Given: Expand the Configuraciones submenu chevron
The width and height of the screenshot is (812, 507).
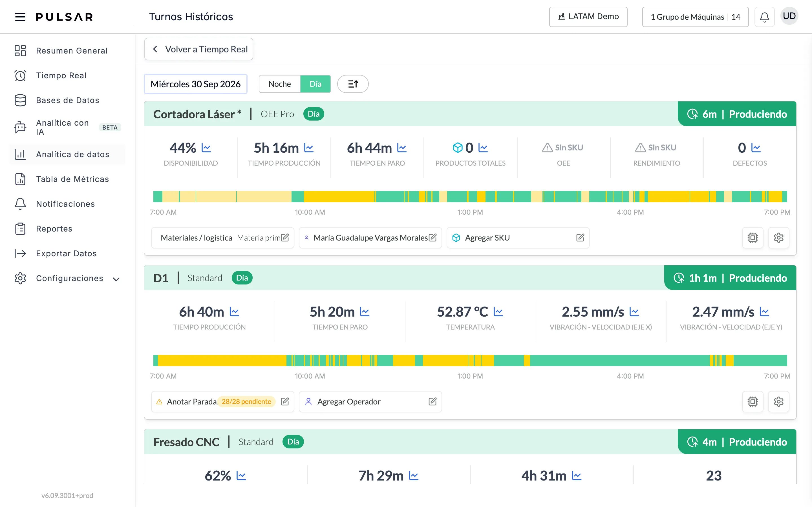Looking at the screenshot, I should point(116,279).
